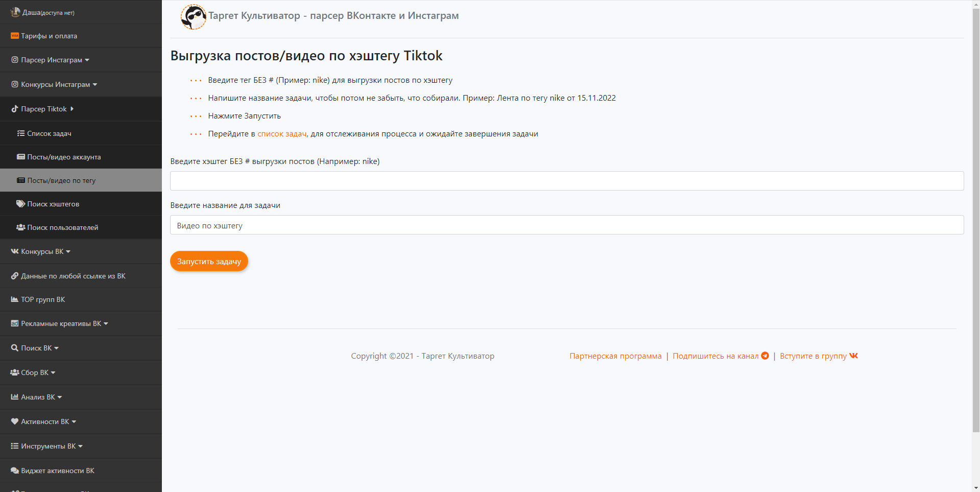Click the icon beside Посты/видео аккаунта

pos(21,157)
